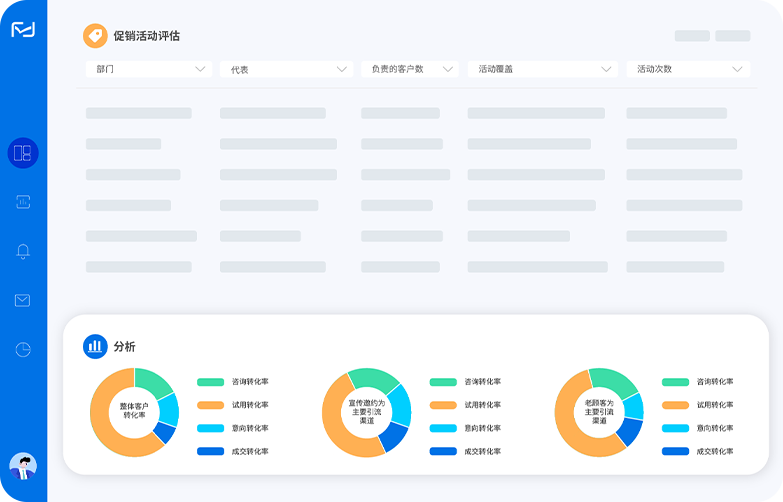The width and height of the screenshot is (783, 502).
Task: Click the 促销活动评估 page title
Action: (146, 36)
